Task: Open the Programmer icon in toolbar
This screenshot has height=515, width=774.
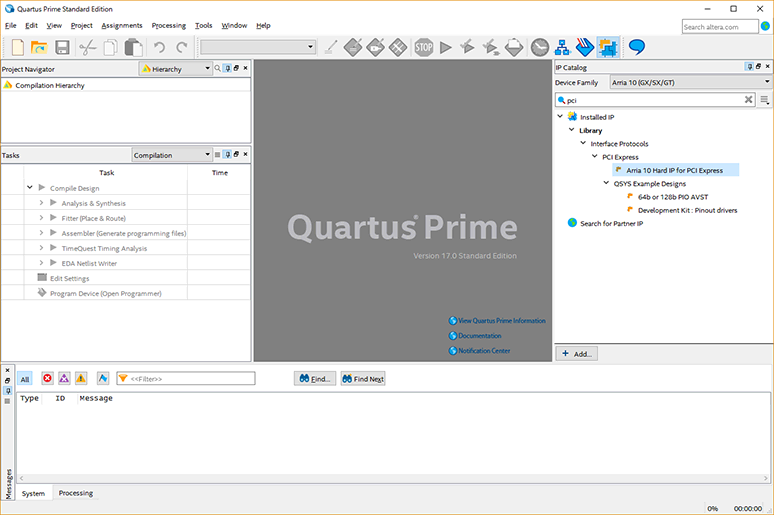Action: 585,47
